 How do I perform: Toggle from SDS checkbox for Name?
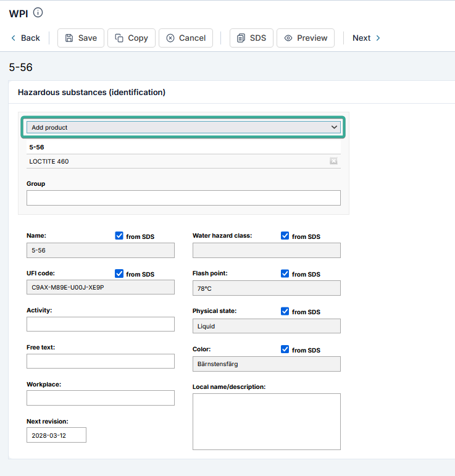tap(119, 236)
